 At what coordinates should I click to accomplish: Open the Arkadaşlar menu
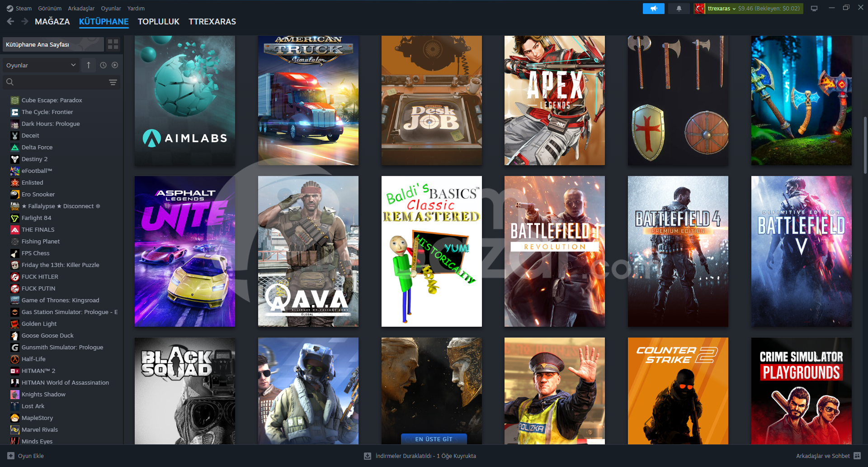[81, 8]
